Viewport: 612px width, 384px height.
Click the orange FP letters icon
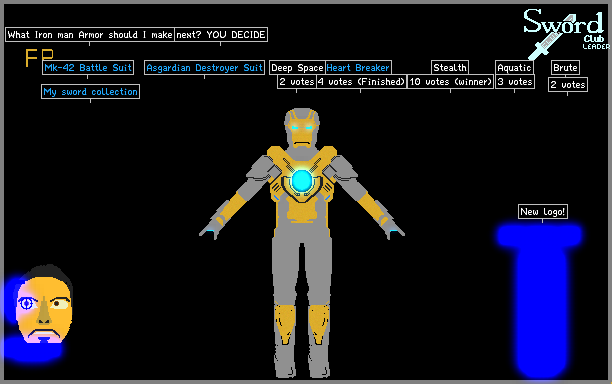click(x=39, y=57)
